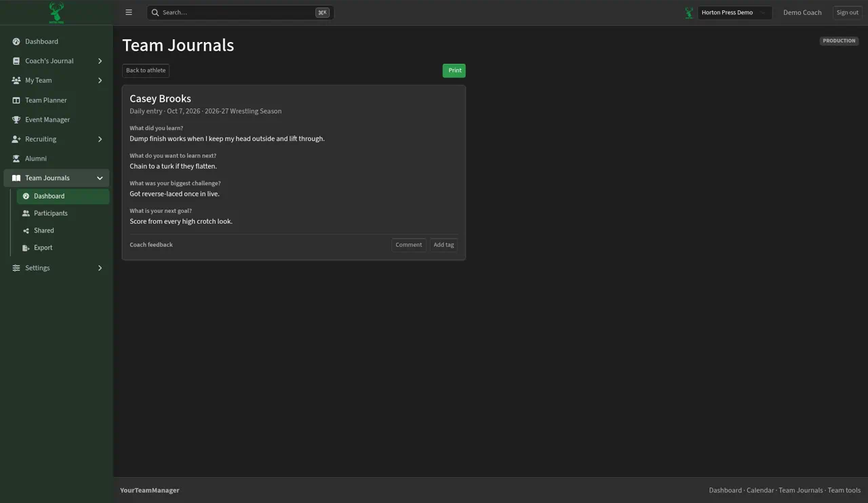Image resolution: width=868 pixels, height=503 pixels.
Task: Click the Add tag button
Action: 443,245
